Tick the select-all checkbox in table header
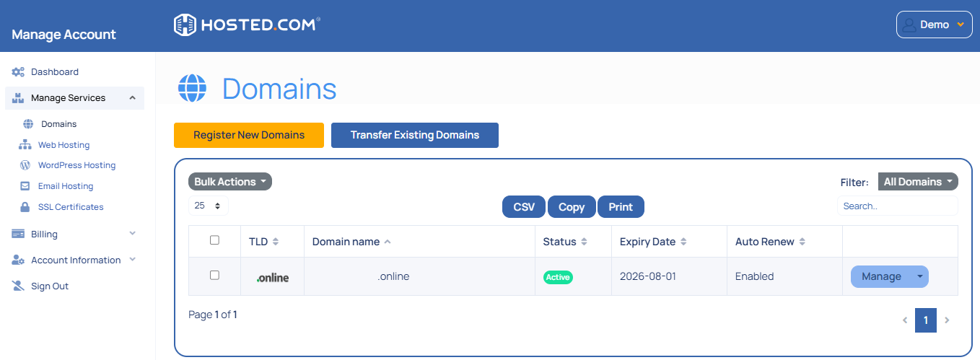Image resolution: width=980 pixels, height=360 pixels. (214, 240)
